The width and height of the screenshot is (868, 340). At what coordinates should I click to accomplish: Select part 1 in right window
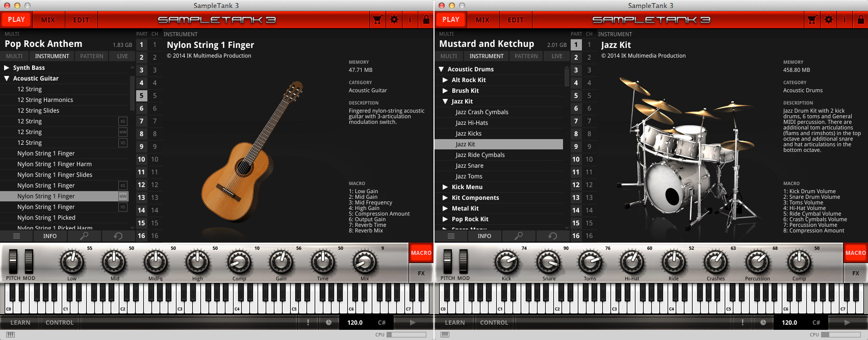tap(576, 44)
